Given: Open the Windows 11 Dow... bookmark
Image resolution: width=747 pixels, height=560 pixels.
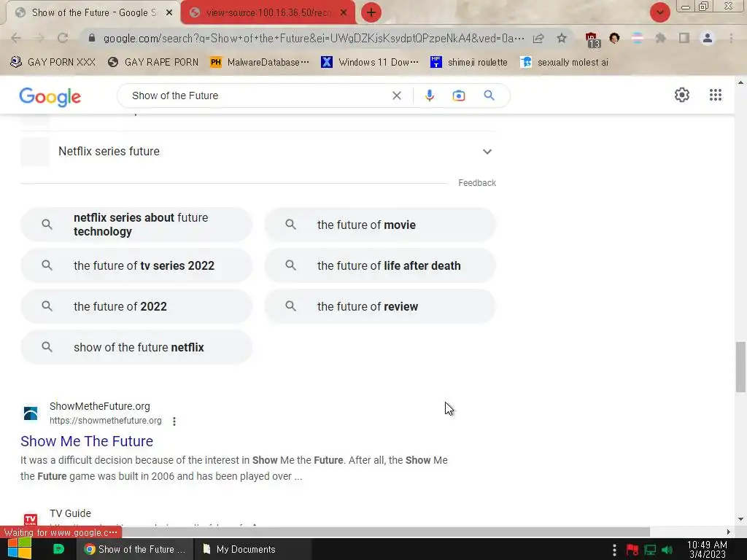Looking at the screenshot, I should (x=370, y=62).
